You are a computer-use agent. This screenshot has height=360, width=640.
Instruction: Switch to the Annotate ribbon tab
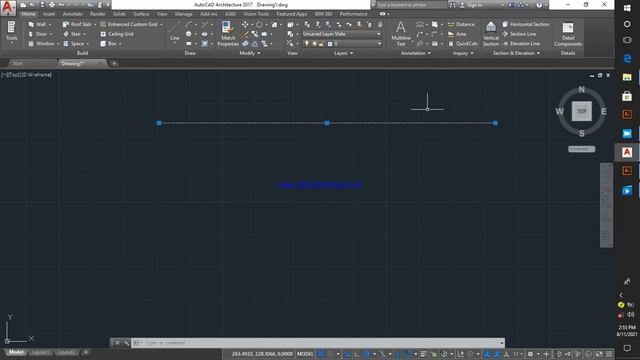tap(73, 14)
